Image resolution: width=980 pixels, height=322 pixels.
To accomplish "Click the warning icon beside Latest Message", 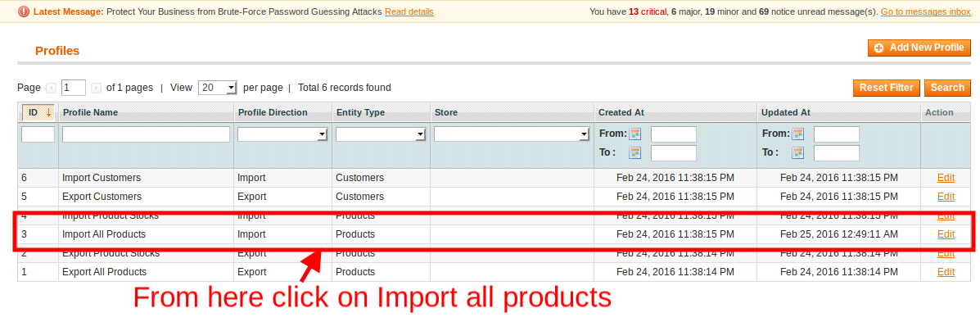I will pos(23,11).
